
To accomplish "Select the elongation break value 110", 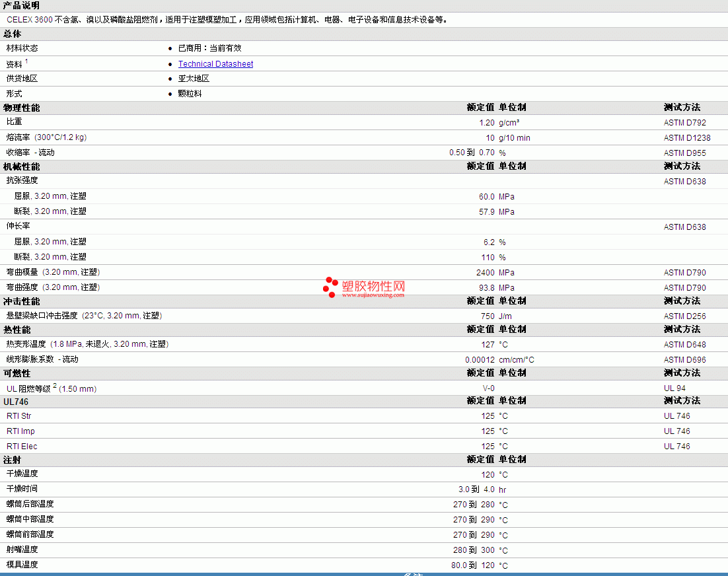I will pyautogui.click(x=488, y=258).
